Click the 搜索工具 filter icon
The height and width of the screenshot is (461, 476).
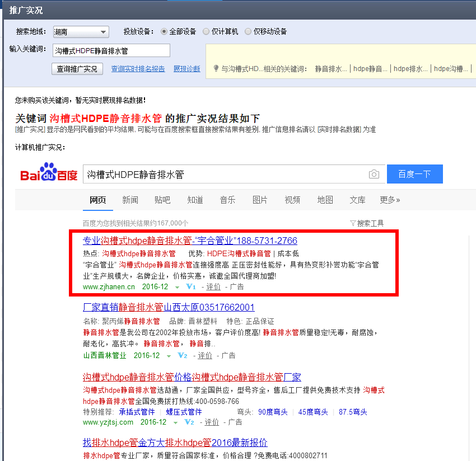point(353,224)
